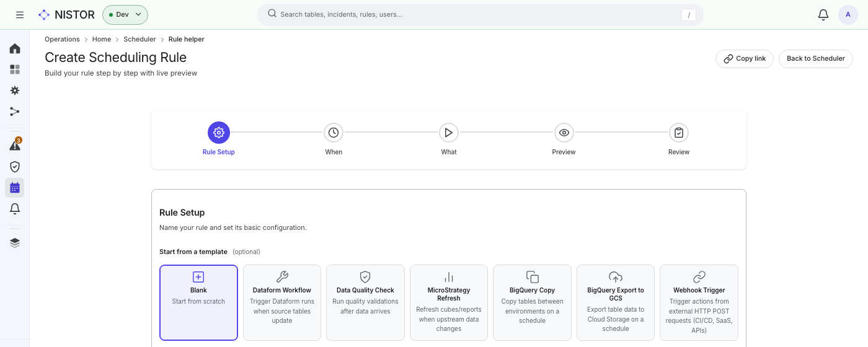This screenshot has width=868, height=347.
Task: Open the hamburger navigation menu
Action: (20, 14)
